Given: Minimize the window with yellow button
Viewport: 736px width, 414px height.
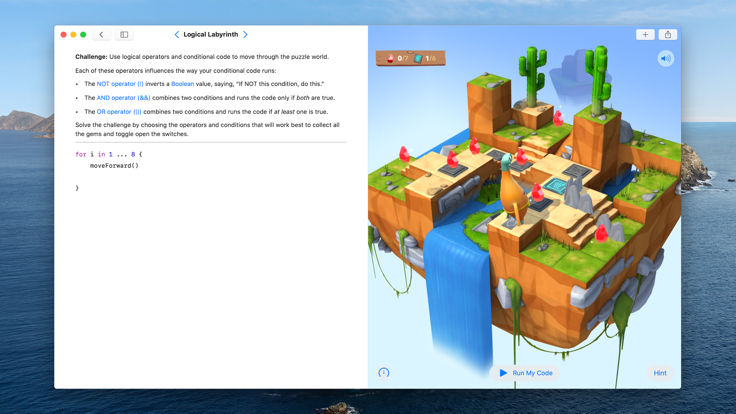Looking at the screenshot, I should (x=73, y=35).
